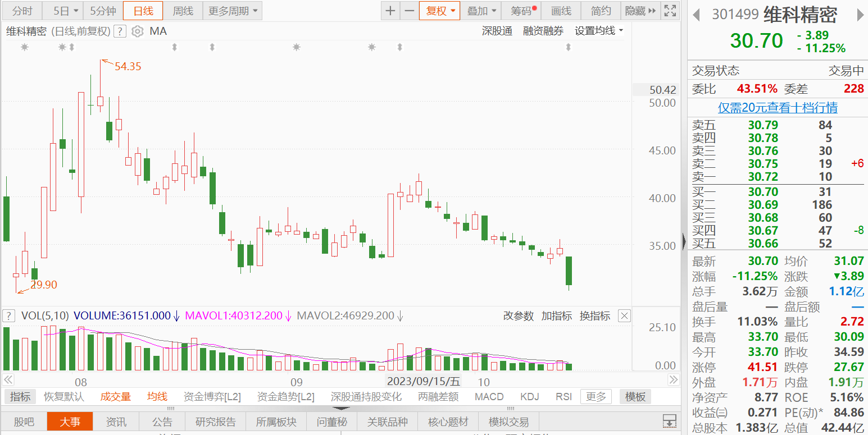Click the download icon at bottom right
Screen dimensions: 868x435
(669, 421)
